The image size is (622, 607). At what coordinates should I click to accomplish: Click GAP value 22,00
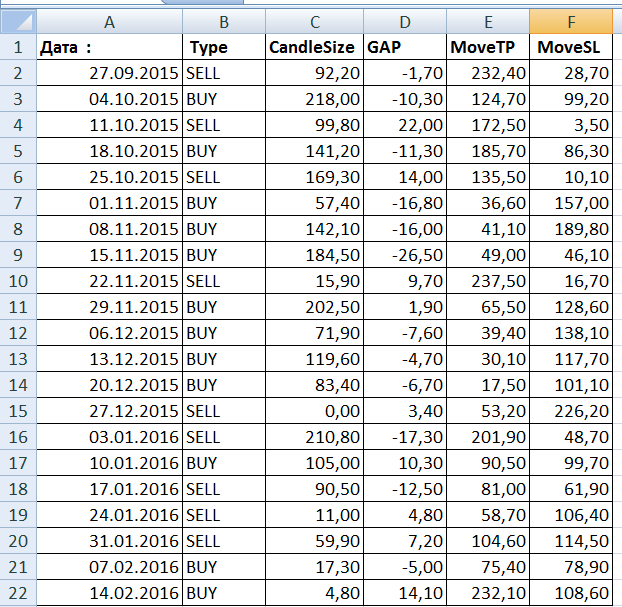point(405,125)
